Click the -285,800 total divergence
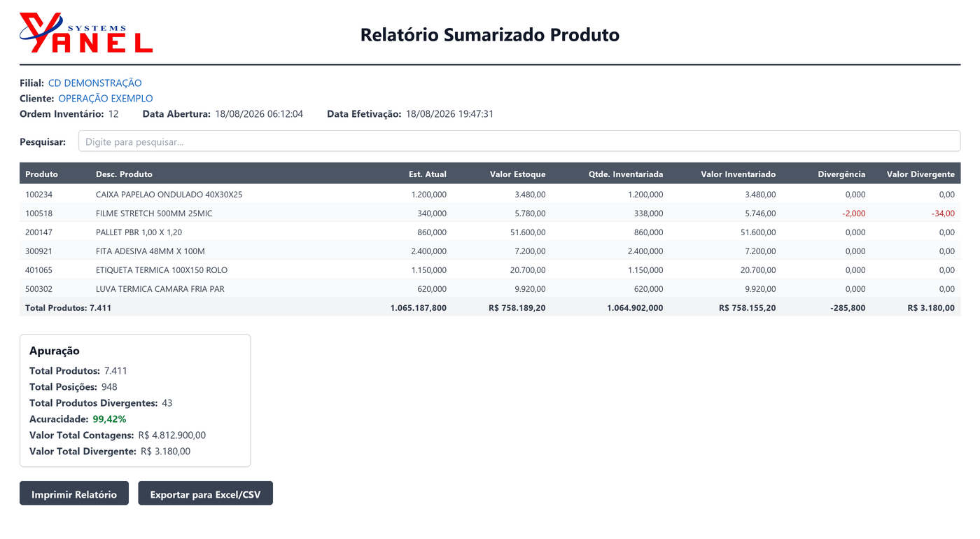This screenshot has width=980, height=539. [846, 308]
